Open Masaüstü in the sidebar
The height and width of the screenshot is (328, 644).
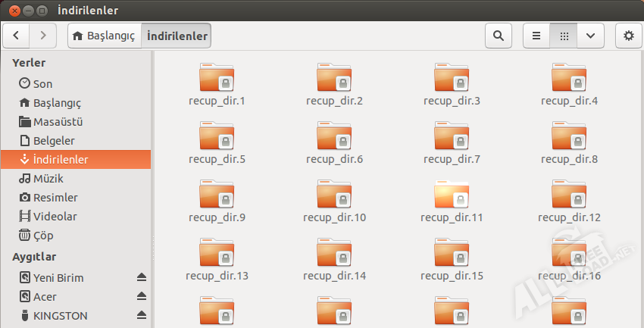[x=58, y=122]
